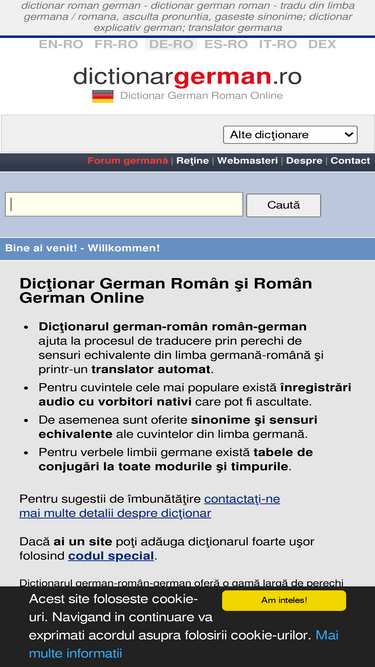The height and width of the screenshot is (667, 375).
Task: Select the Reţine menu item
Action: pyautogui.click(x=193, y=161)
